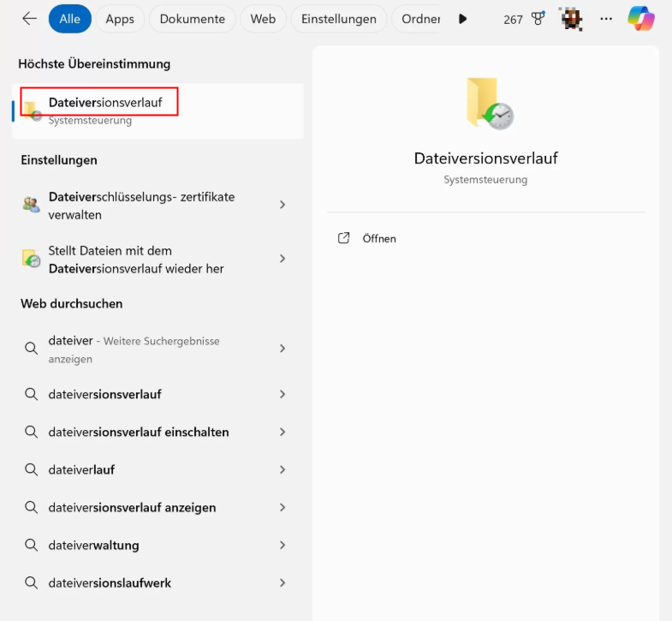Open the user profile avatar
The image size is (672, 621).
(x=572, y=19)
